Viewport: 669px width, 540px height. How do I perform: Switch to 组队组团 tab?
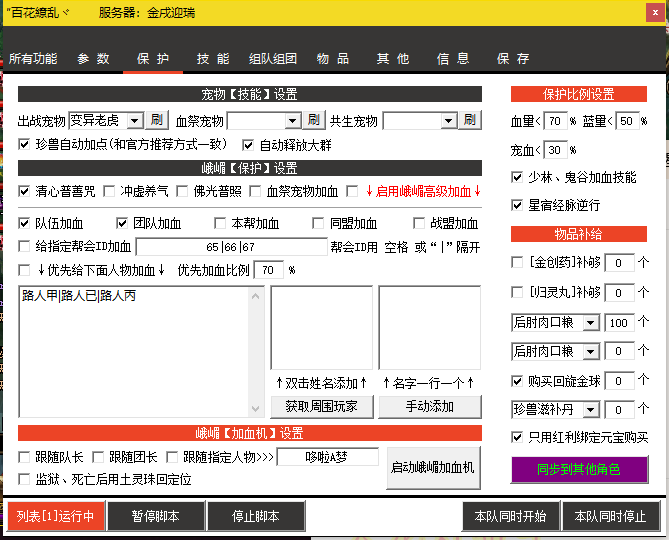click(x=273, y=58)
